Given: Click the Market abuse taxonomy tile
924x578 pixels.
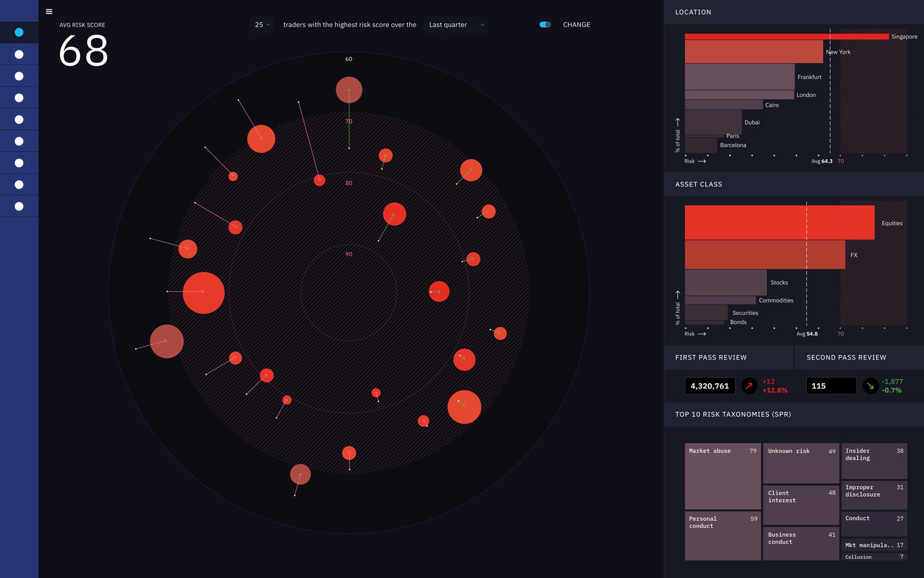Looking at the screenshot, I should click(x=722, y=476).
